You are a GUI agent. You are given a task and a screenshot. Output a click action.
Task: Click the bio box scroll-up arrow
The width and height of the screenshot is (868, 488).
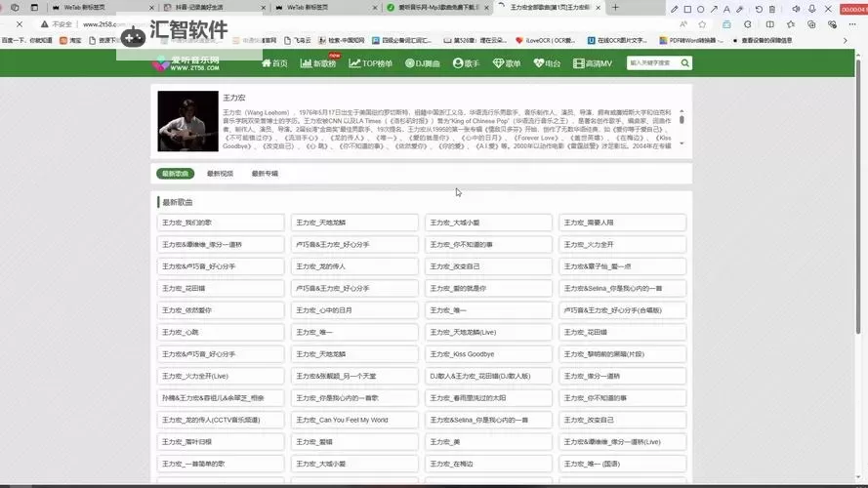pyautogui.click(x=682, y=111)
